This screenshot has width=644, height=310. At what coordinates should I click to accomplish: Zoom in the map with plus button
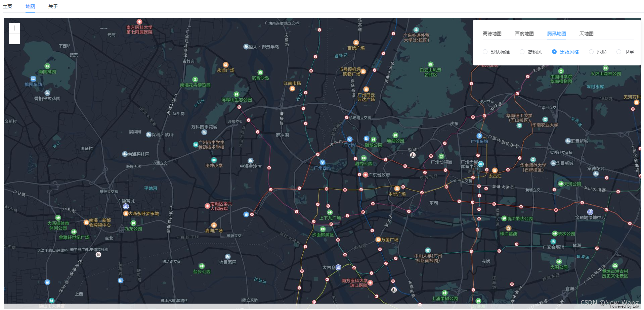[x=14, y=28]
